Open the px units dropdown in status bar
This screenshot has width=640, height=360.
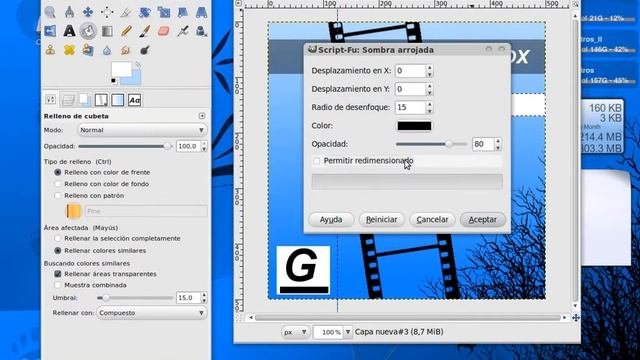tap(295, 332)
